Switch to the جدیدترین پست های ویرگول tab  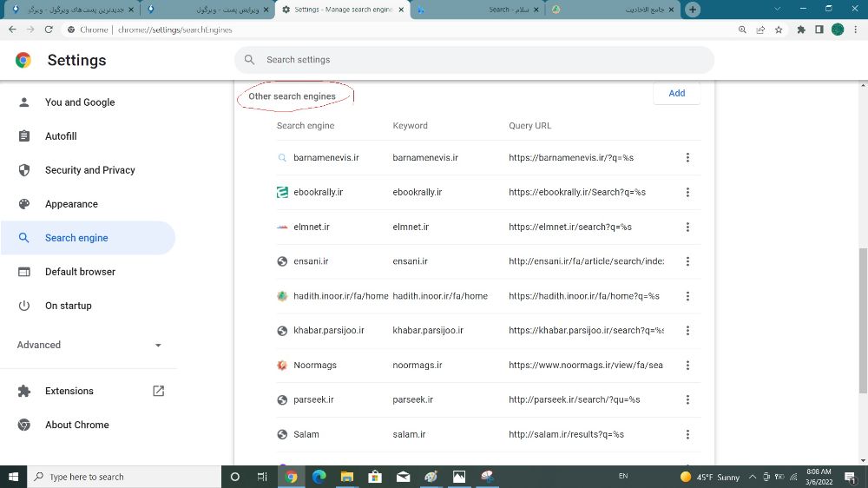coord(72,10)
